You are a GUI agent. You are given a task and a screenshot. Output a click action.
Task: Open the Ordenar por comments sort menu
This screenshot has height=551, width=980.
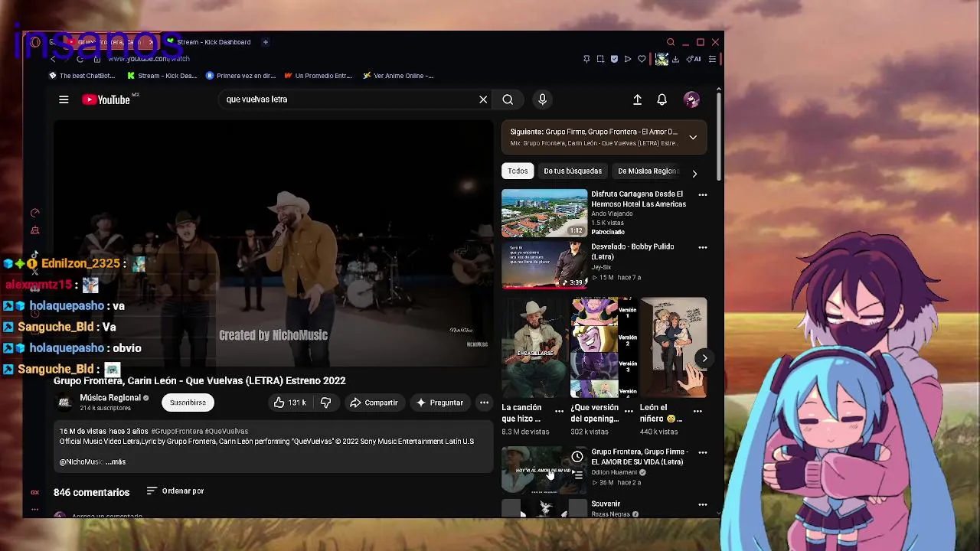(175, 491)
